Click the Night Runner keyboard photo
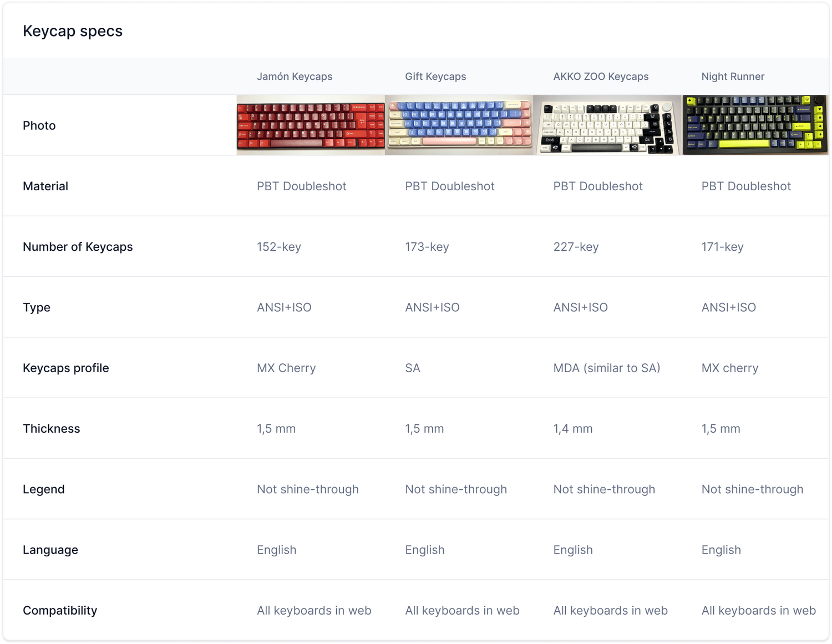The image size is (832, 644). click(x=755, y=125)
